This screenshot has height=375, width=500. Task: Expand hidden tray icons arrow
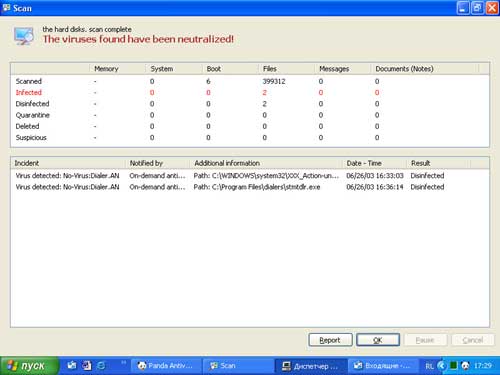click(442, 366)
